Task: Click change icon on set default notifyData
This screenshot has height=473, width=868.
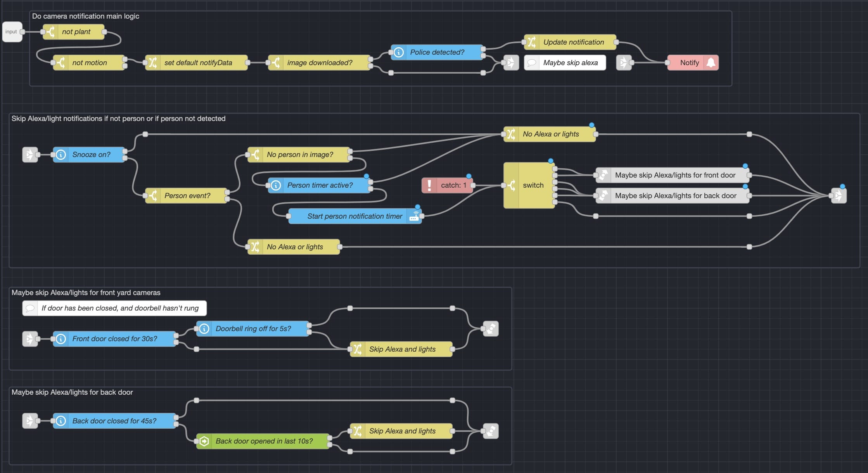Action: click(153, 62)
